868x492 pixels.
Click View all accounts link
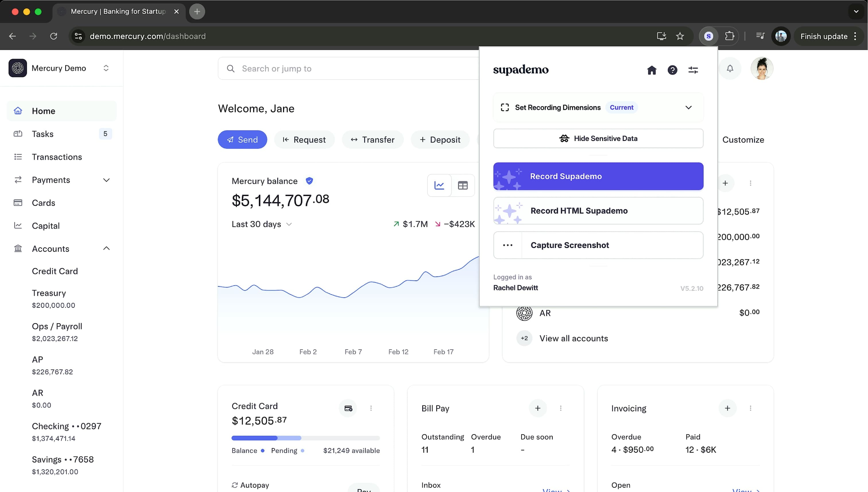click(573, 338)
